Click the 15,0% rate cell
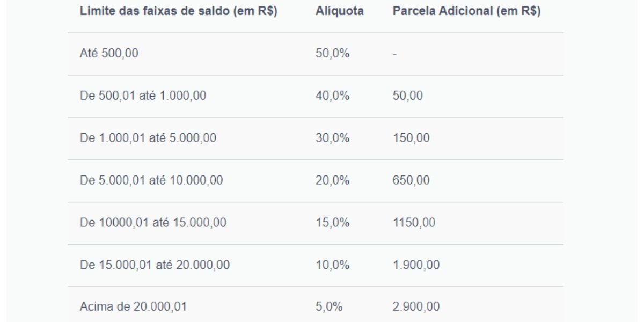 pyautogui.click(x=333, y=222)
